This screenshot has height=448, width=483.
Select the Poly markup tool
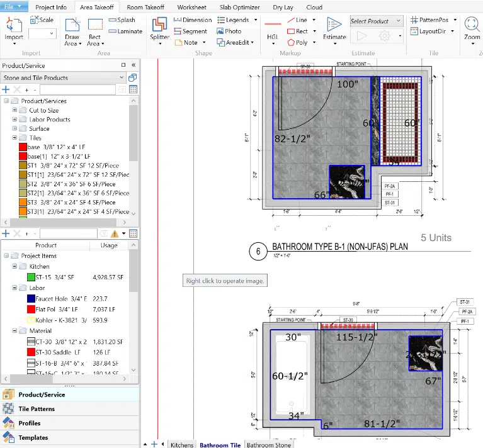pyautogui.click(x=297, y=42)
